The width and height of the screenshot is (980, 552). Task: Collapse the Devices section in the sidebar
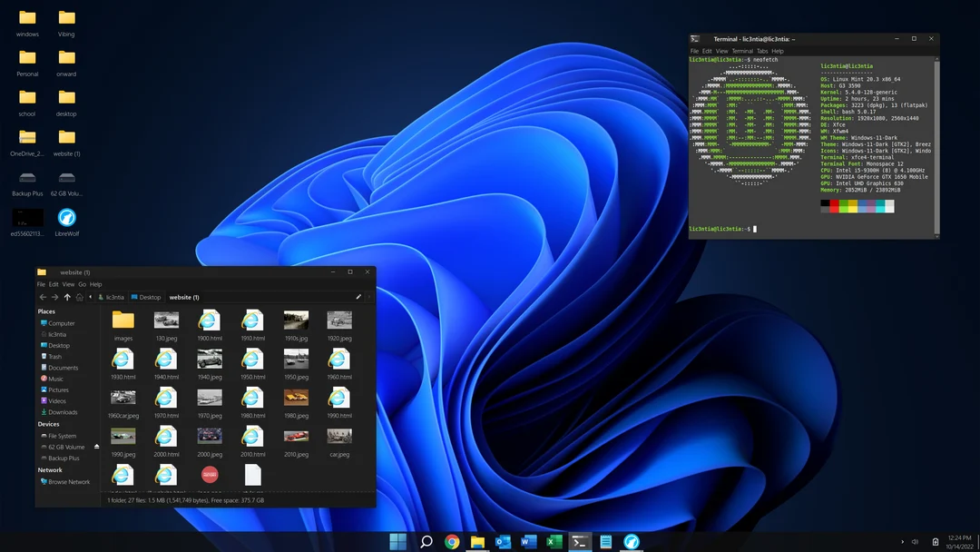48,424
